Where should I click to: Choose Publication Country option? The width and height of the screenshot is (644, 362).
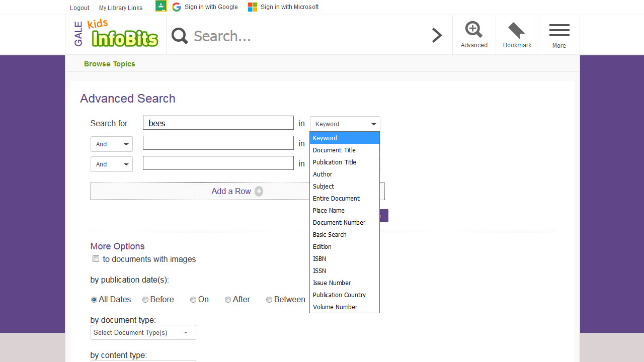tap(345, 295)
